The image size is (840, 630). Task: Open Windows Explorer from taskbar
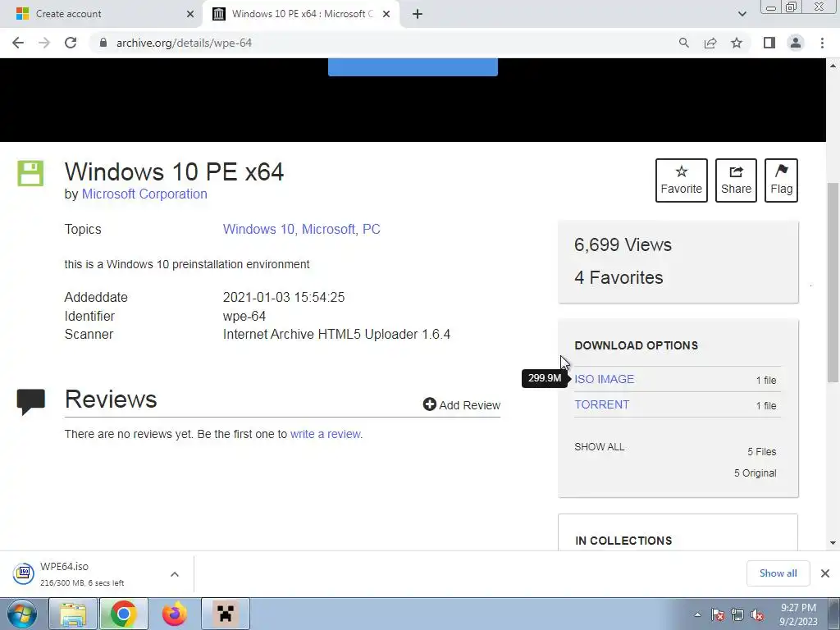click(73, 614)
